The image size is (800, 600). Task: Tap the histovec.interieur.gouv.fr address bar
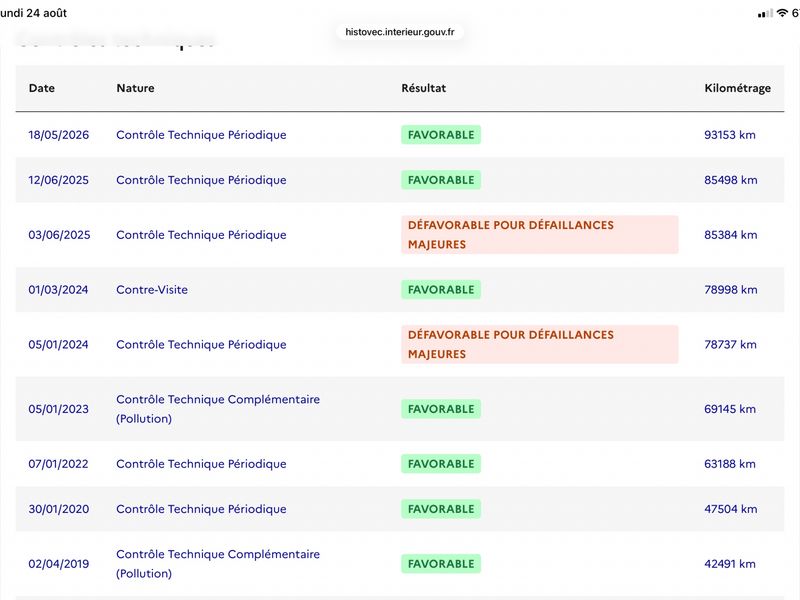(x=399, y=32)
